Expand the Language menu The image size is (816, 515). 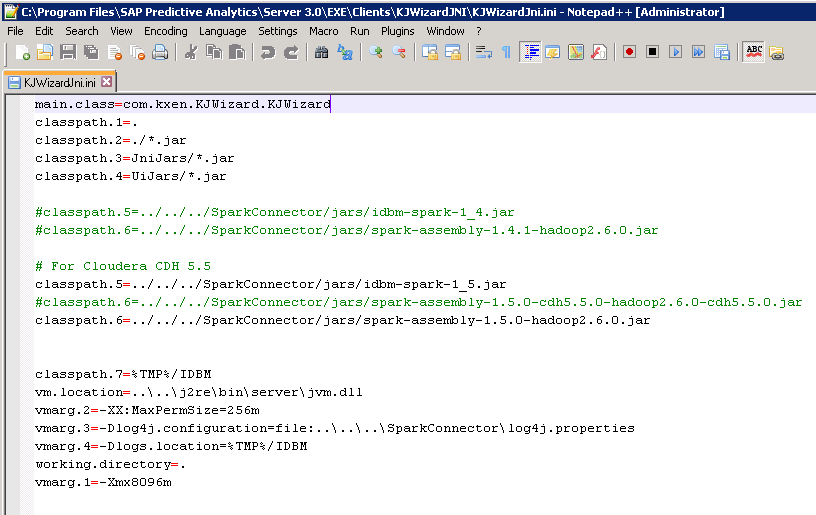click(222, 31)
